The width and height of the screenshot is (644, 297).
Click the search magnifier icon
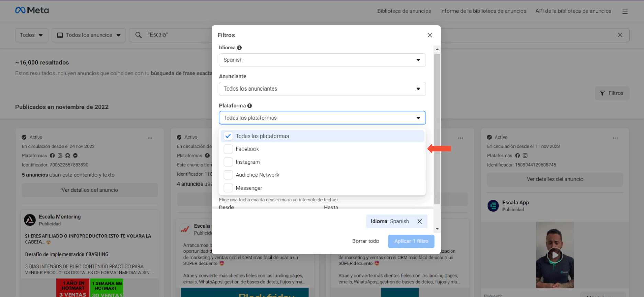pyautogui.click(x=138, y=35)
